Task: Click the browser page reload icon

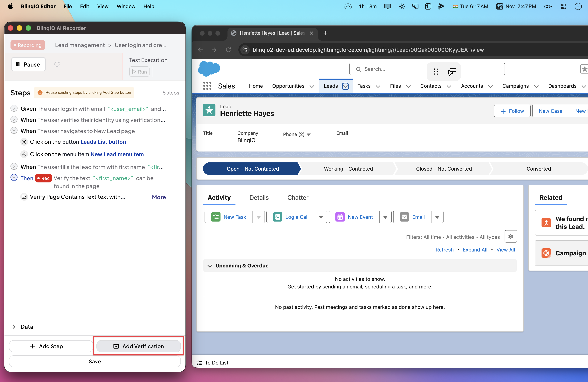Action: pyautogui.click(x=228, y=50)
